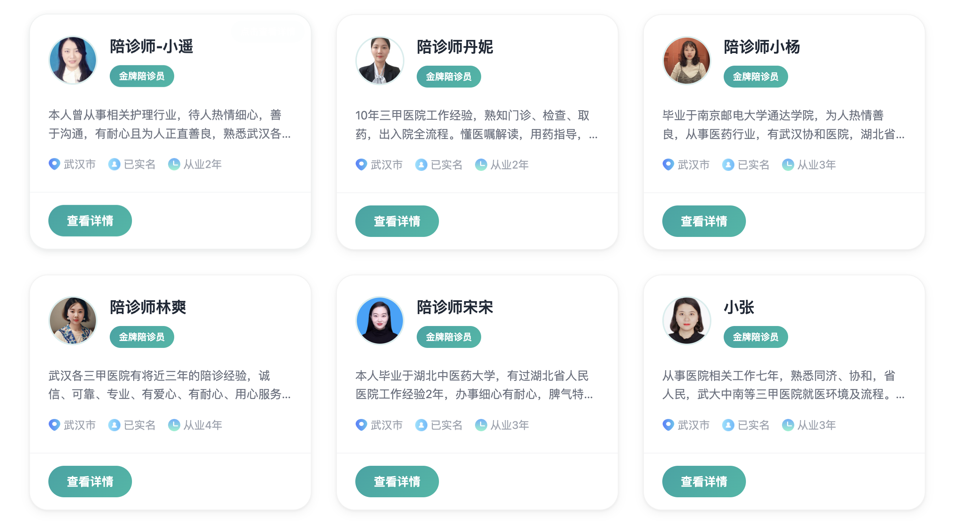Click the location pin icon on 陪诊师小杨's card
The width and height of the screenshot is (980, 523).
coord(668,164)
